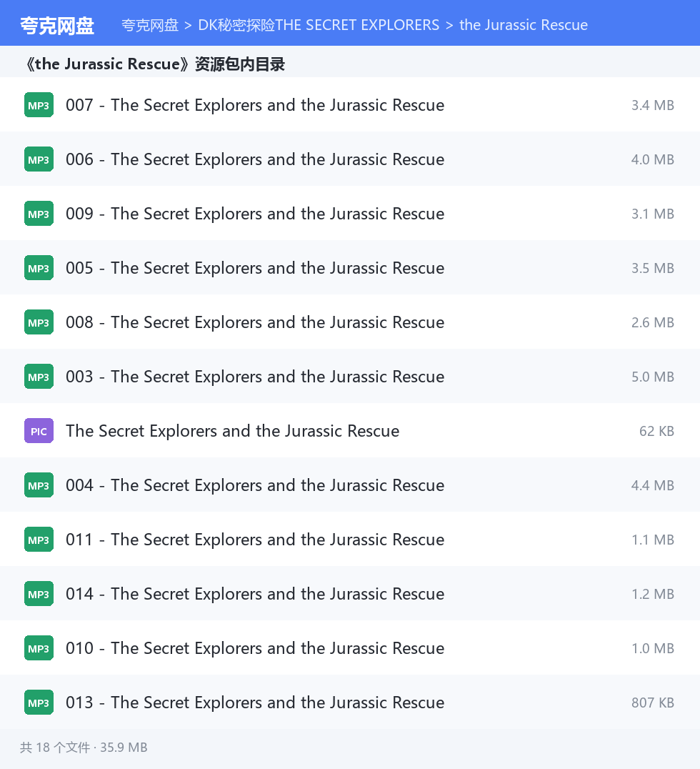The height and width of the screenshot is (769, 700).
Task: Click the 2.6 MB size value
Action: click(652, 322)
